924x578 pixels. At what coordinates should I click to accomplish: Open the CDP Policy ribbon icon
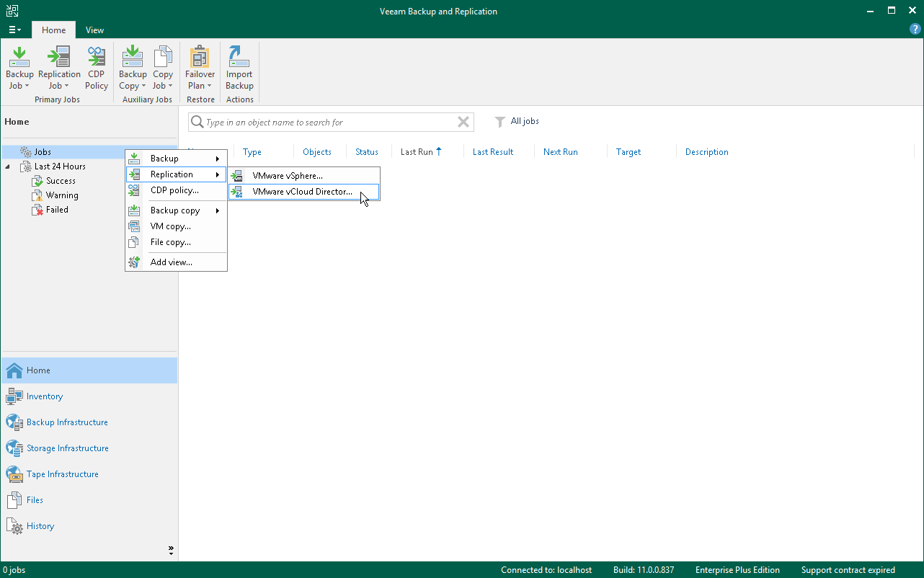click(97, 69)
